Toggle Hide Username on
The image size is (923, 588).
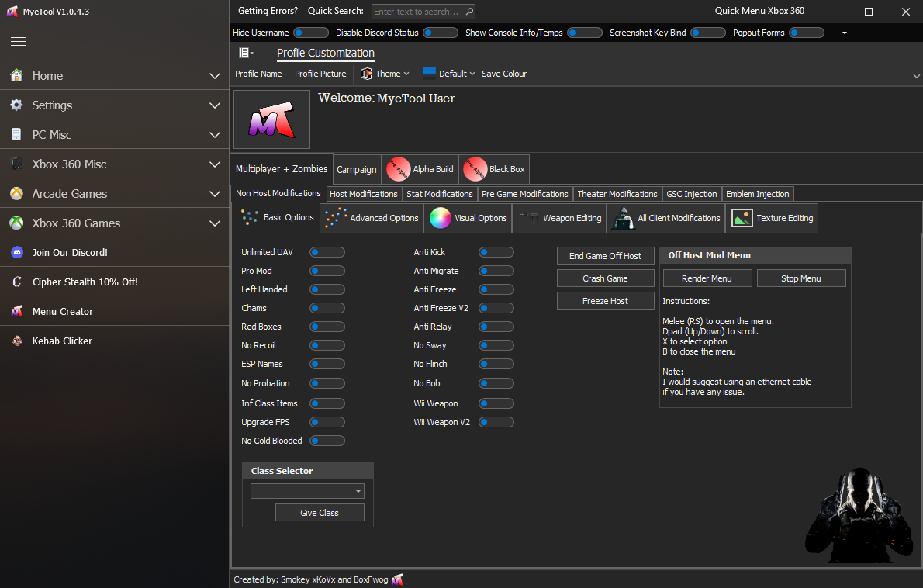click(x=310, y=33)
